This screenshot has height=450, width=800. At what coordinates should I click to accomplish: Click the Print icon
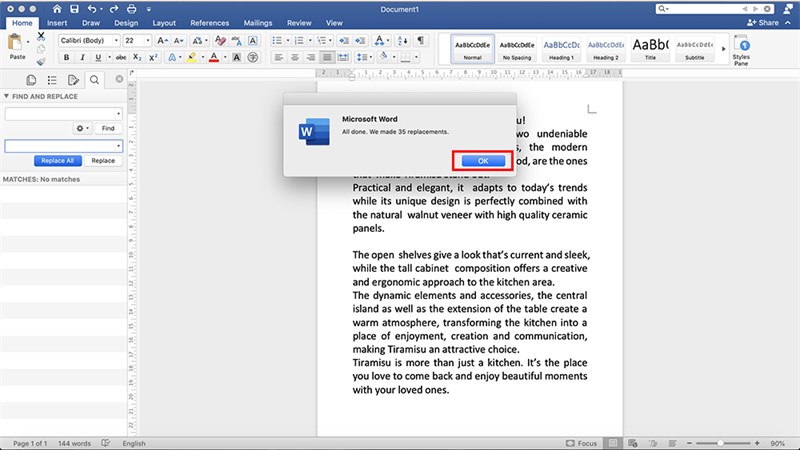click(132, 9)
